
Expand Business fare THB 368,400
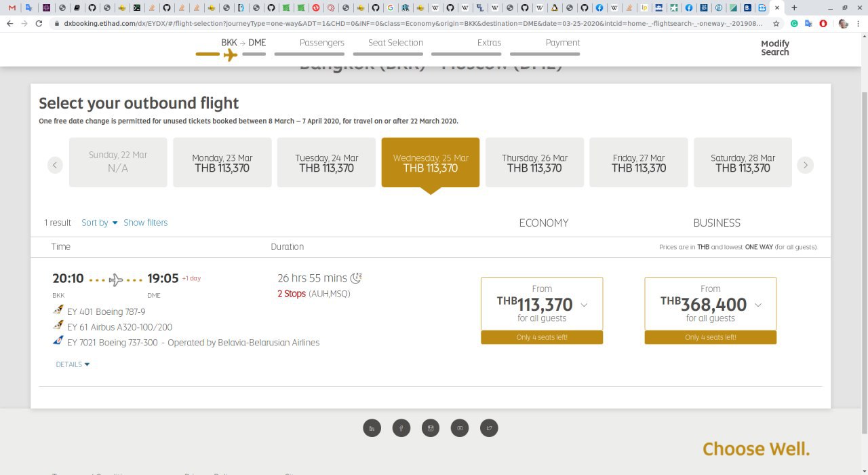710,303
